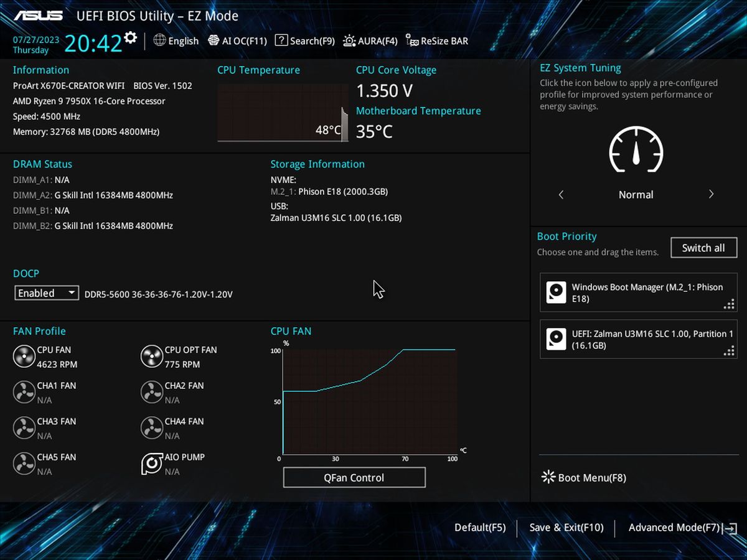The height and width of the screenshot is (560, 747).
Task: Toggle the ReSize BAR option
Action: (x=436, y=40)
